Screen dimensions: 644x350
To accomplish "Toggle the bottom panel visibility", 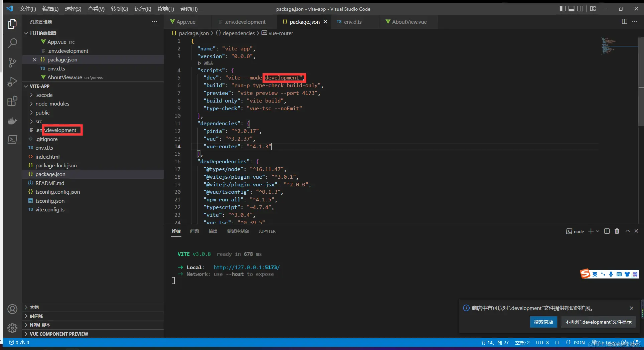I will coord(572,9).
